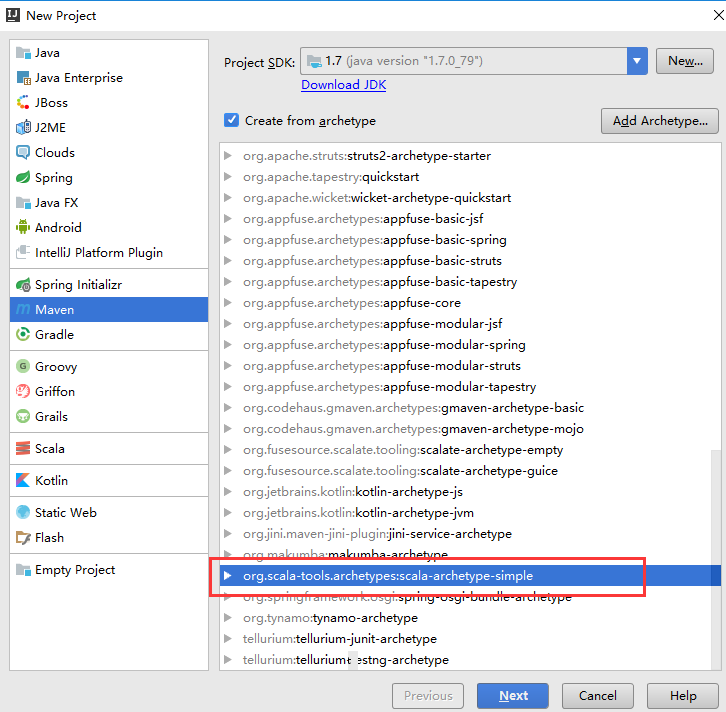
Task: Choose the Gradle project type label
Action: pyautogui.click(x=54, y=335)
